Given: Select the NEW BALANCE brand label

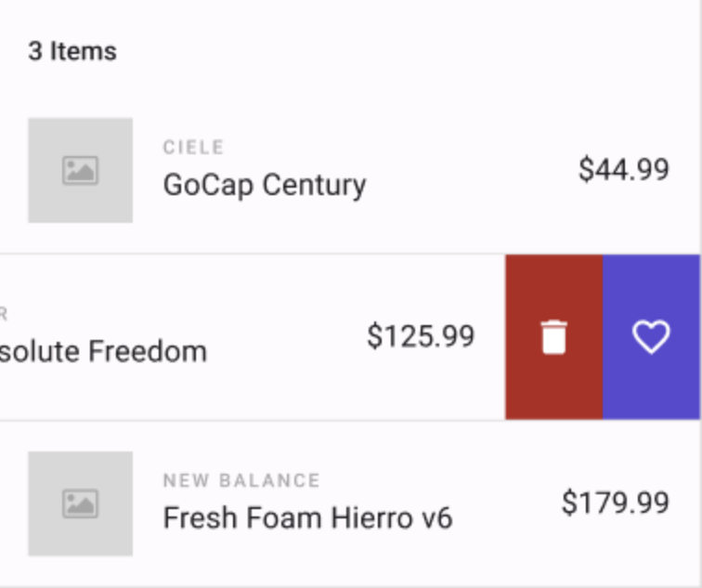Looking at the screenshot, I should click(241, 480).
